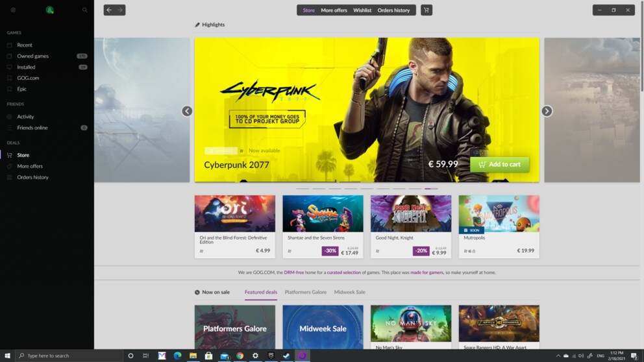The height and width of the screenshot is (362, 644).
Task: Select Platformers Galore tab
Action: (x=306, y=292)
